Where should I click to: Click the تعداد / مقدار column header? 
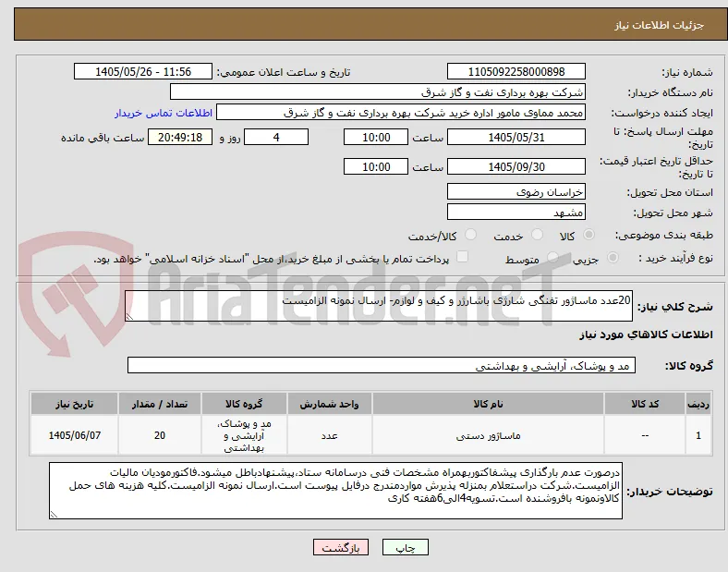click(160, 404)
